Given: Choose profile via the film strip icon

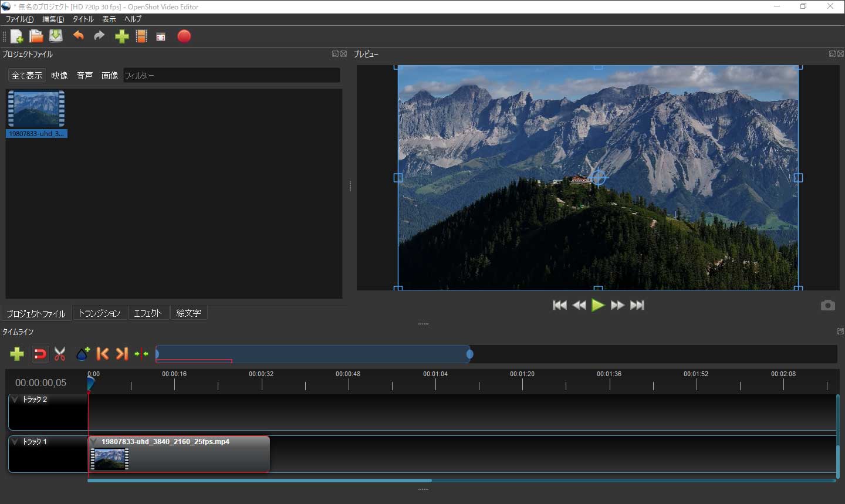Looking at the screenshot, I should point(141,36).
